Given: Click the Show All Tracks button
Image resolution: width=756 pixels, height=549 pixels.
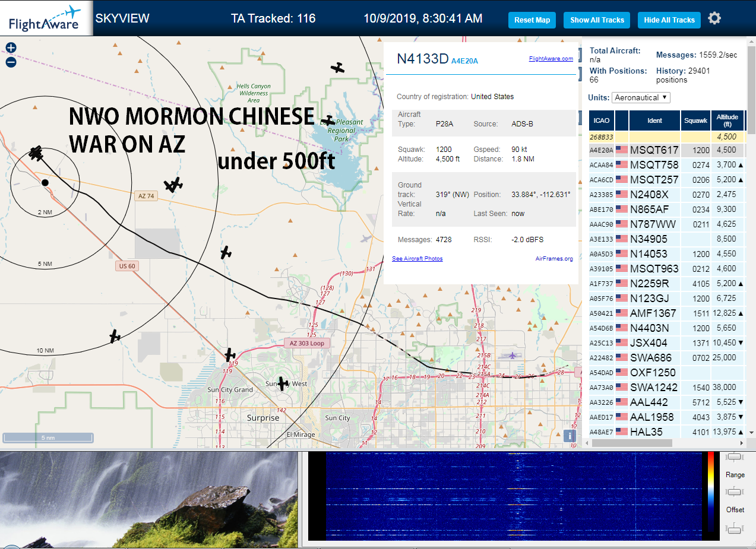Looking at the screenshot, I should pyautogui.click(x=597, y=20).
